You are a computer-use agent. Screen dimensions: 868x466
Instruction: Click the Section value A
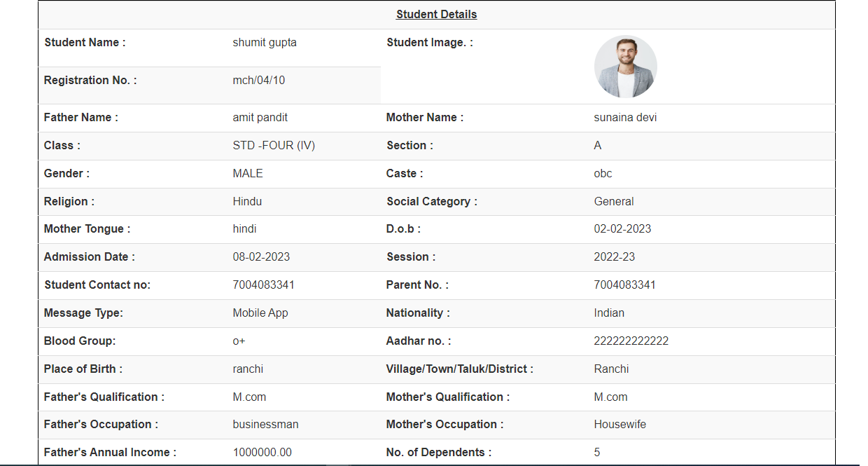[x=598, y=146]
